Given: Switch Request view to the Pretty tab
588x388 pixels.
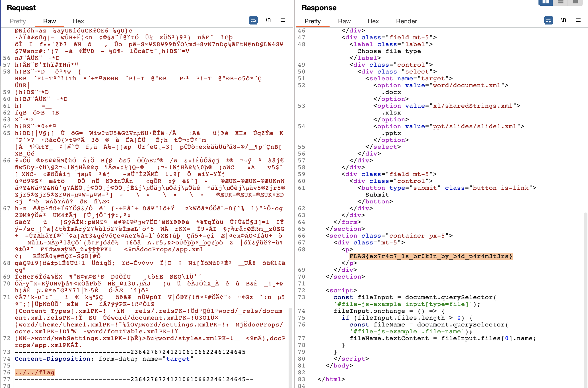Looking at the screenshot, I should [18, 21].
